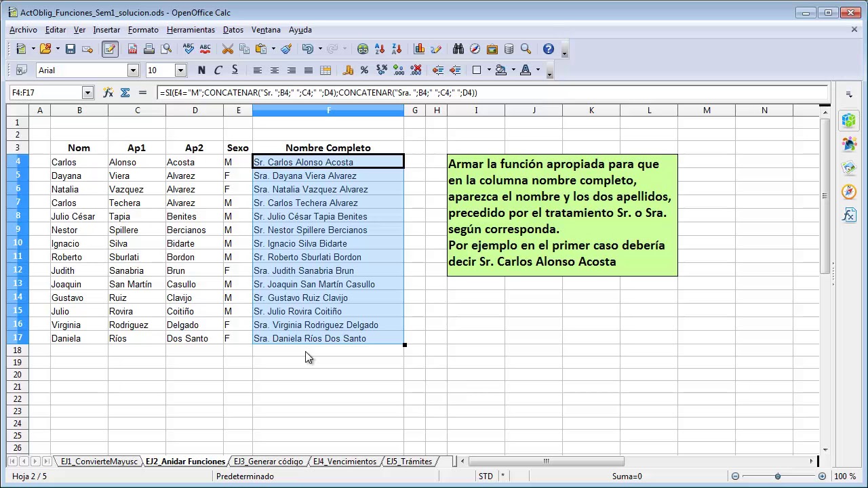Click the Copy icon
Viewport: 868px width, 488px height.
(244, 49)
